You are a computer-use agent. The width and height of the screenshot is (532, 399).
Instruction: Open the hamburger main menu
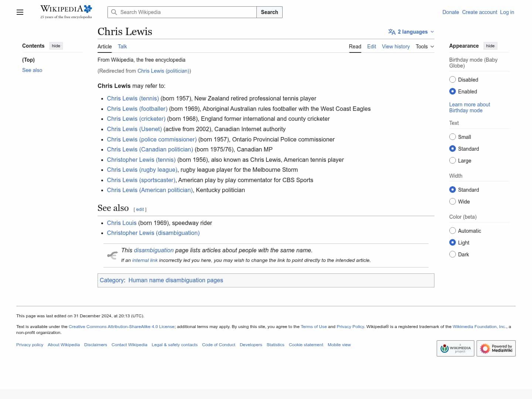click(20, 12)
